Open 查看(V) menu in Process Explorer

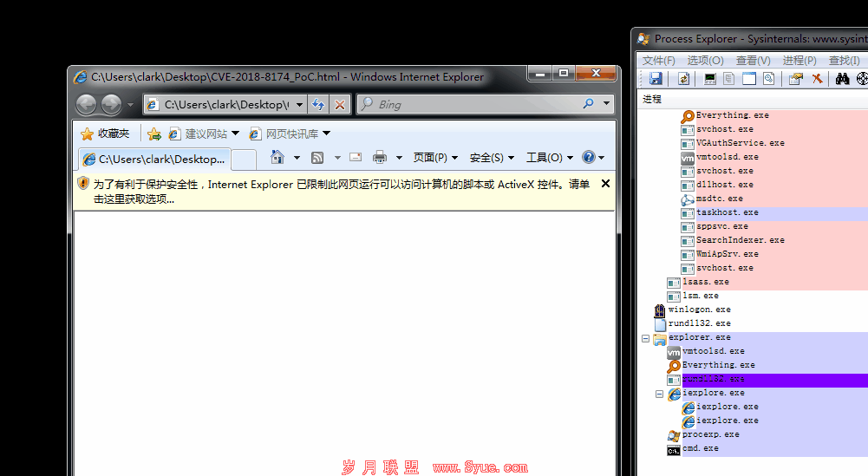coord(753,61)
